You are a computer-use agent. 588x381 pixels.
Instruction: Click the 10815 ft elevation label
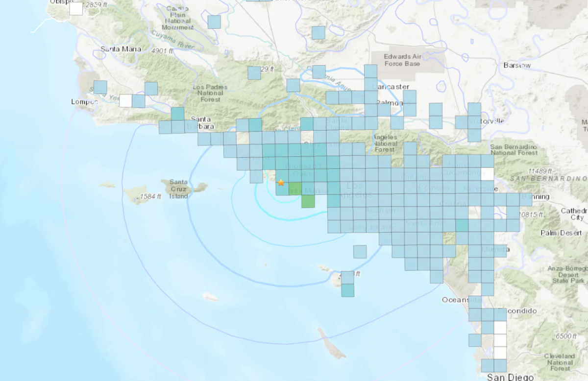531,214
